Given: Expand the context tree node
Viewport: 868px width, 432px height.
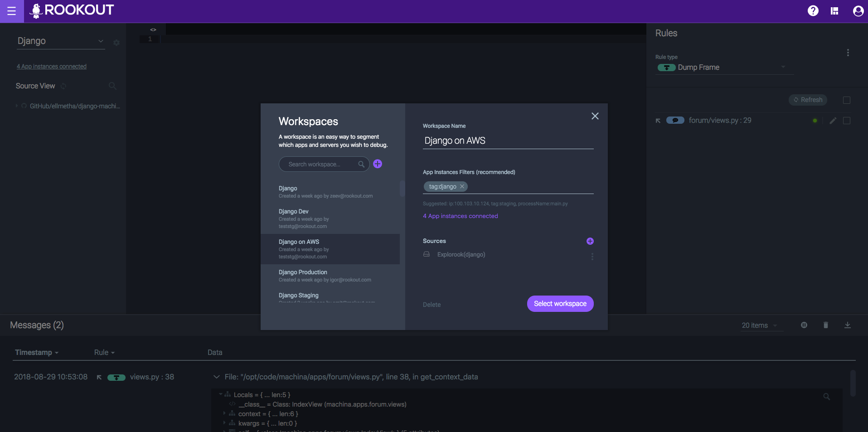Looking at the screenshot, I should [x=224, y=413].
